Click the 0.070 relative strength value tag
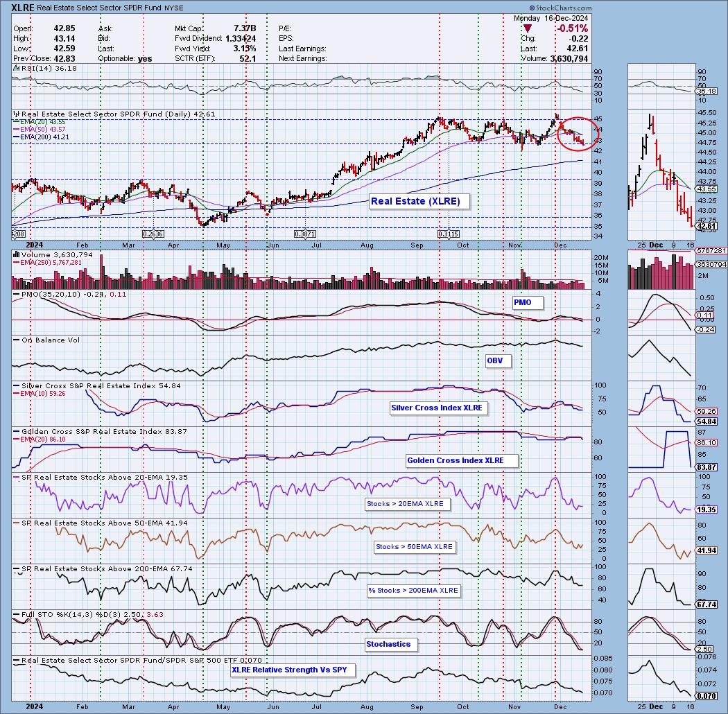Screen dimensions: 728x714 707,696
